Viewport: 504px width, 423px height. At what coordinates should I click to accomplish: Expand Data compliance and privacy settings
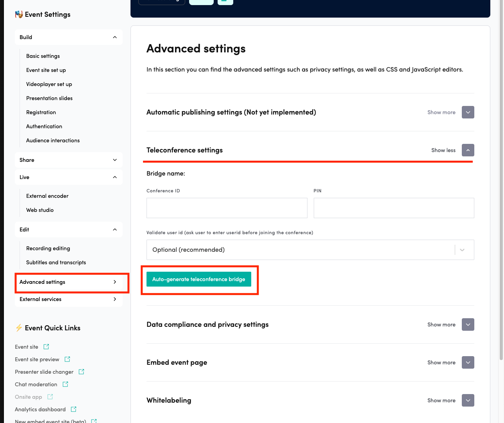468,324
